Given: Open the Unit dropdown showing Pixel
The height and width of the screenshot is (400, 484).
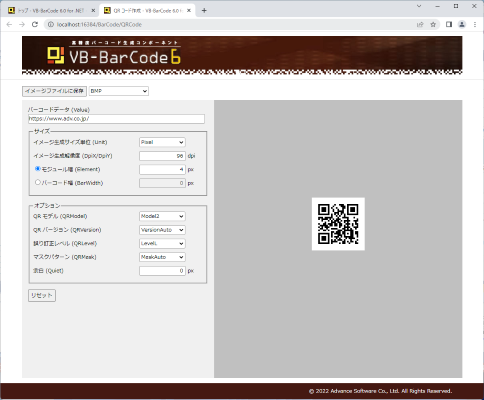Looking at the screenshot, I should [162, 142].
